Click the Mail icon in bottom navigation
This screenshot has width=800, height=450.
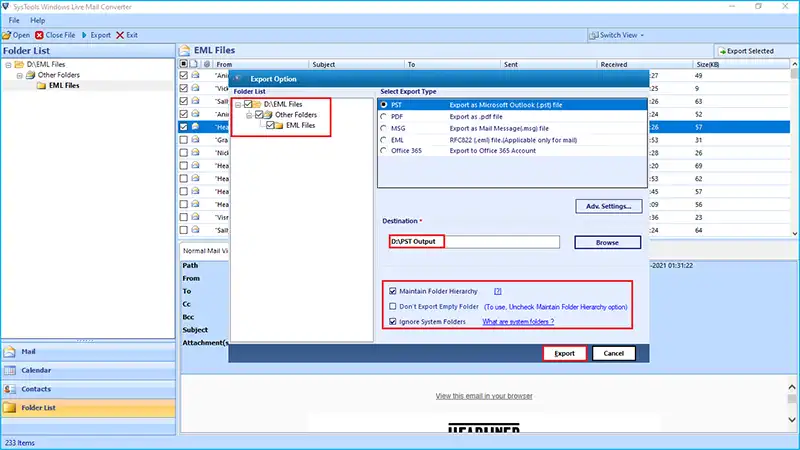click(10, 352)
